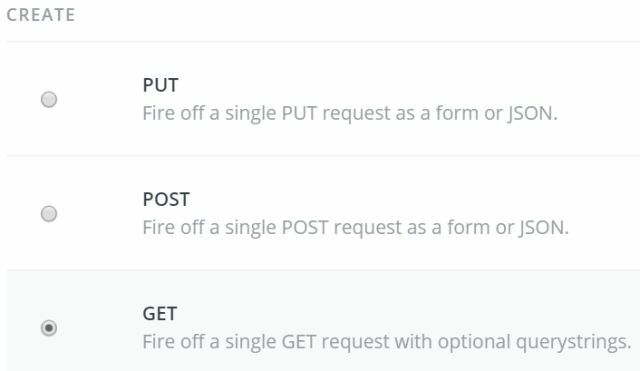Click the selected GET radio button
Image resolution: width=640 pixels, height=371 pixels.
49,328
